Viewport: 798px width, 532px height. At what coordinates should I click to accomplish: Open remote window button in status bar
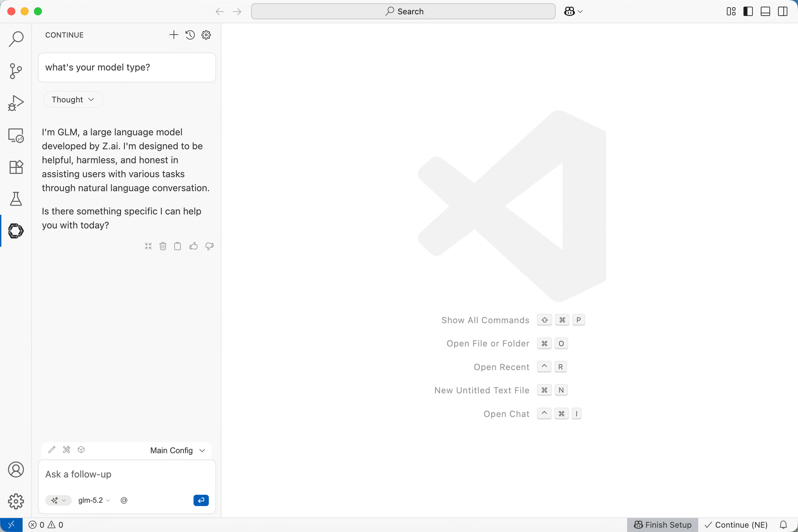(11, 525)
